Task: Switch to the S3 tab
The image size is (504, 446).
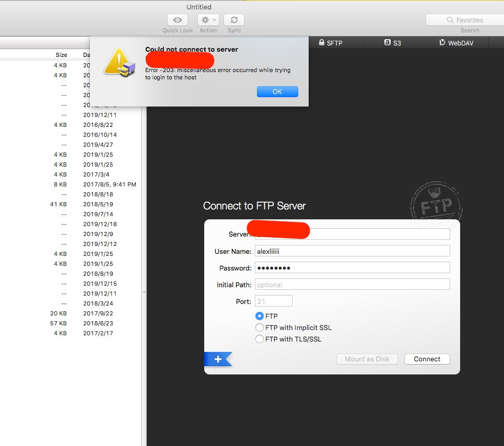Action: click(392, 43)
